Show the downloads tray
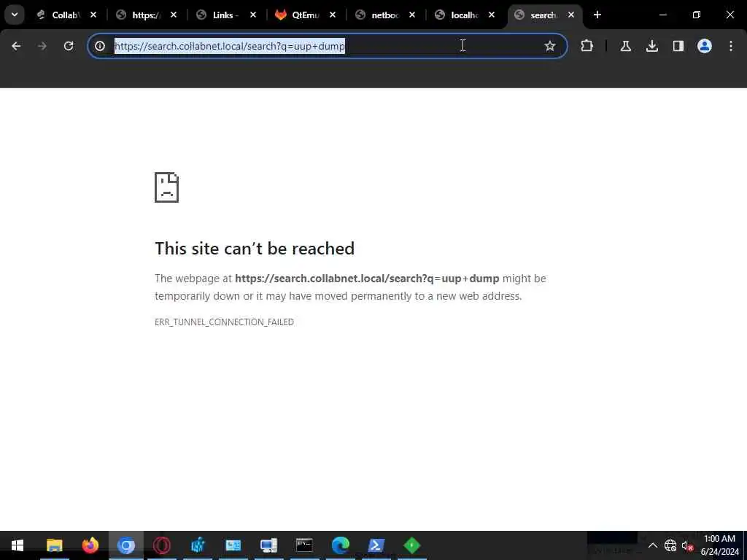The image size is (747, 560). click(x=651, y=46)
